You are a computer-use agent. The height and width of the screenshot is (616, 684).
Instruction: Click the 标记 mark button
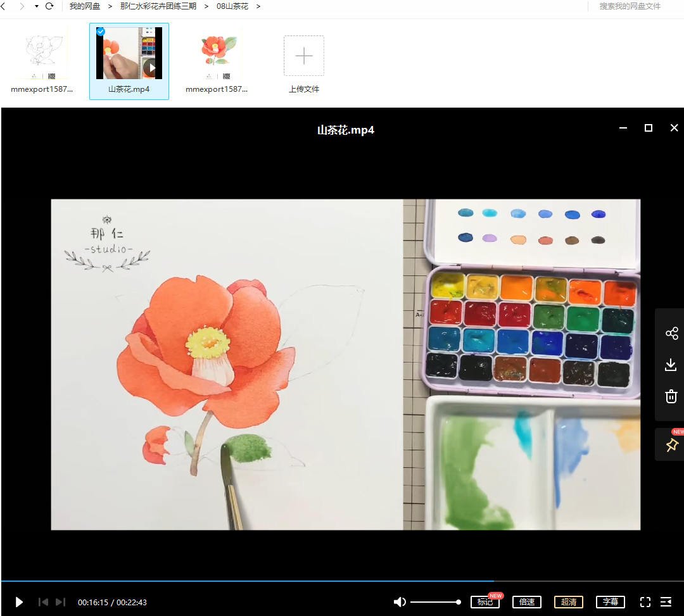pyautogui.click(x=484, y=602)
